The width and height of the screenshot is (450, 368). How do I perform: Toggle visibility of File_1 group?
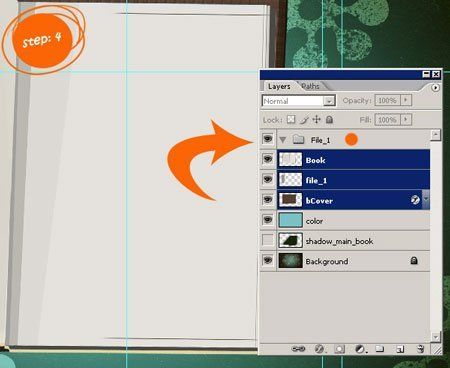[268, 139]
